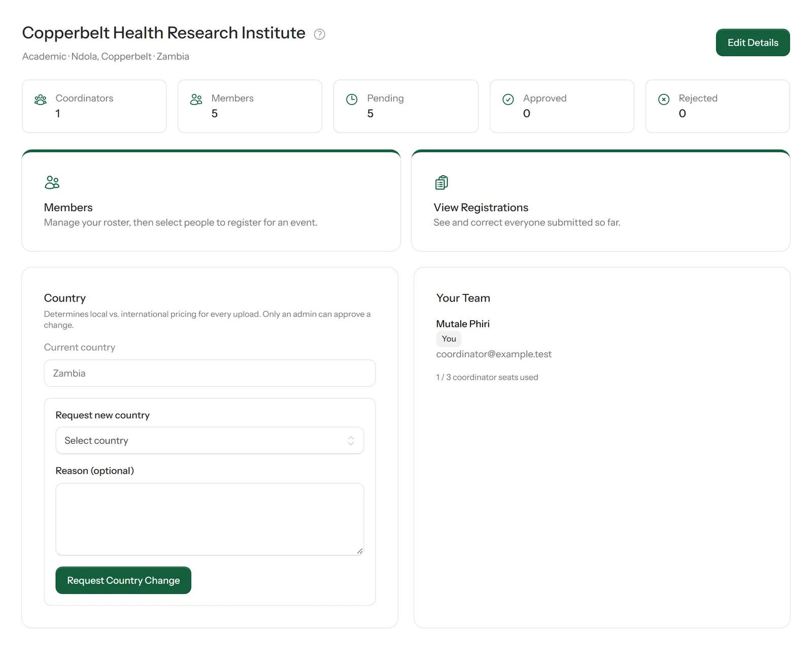Click the email "coordinator@example.test"
The image size is (812, 666).
coord(494,354)
